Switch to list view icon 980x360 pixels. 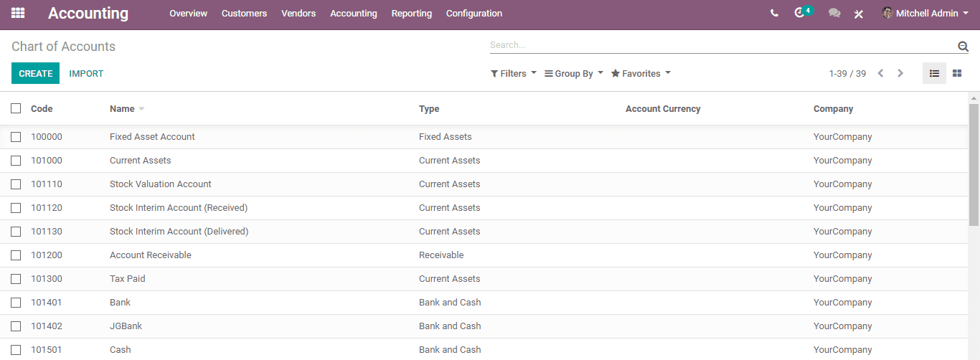click(934, 73)
